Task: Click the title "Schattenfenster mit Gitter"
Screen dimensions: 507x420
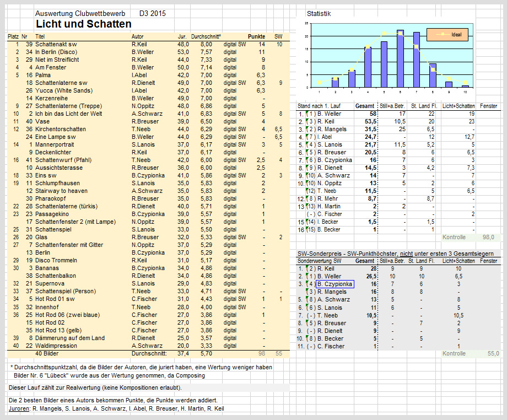Action: pyautogui.click(x=69, y=245)
